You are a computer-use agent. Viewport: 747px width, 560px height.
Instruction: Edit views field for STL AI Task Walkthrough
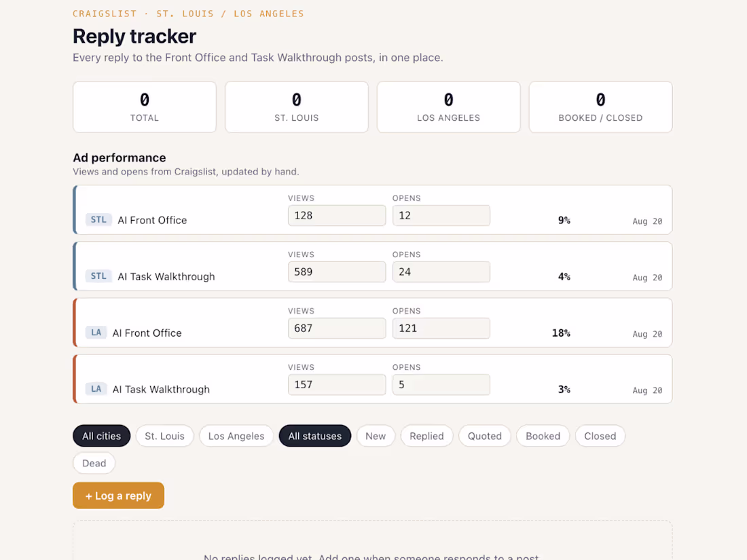337,272
